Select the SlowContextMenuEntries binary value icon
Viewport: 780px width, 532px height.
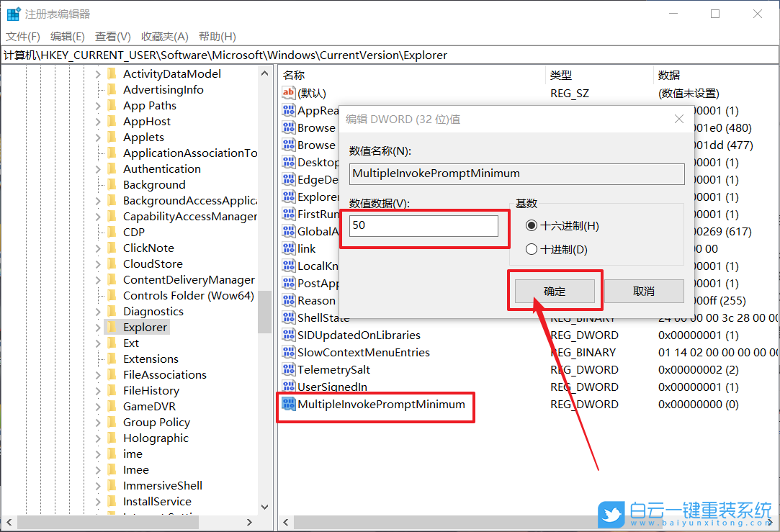tap(288, 353)
